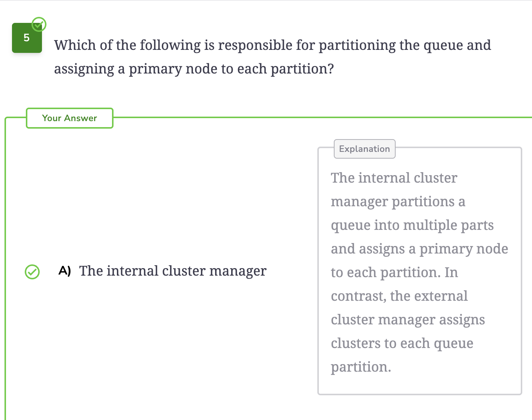Select the 'A)' option letter
532x420 pixels.
(x=65, y=271)
